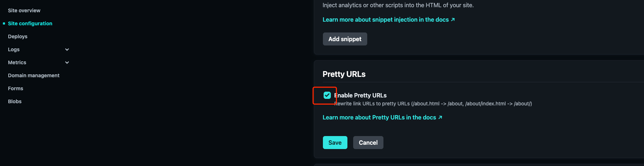Viewport: 644px width, 166px height.
Task: Open the Site overview page
Action: point(24,10)
